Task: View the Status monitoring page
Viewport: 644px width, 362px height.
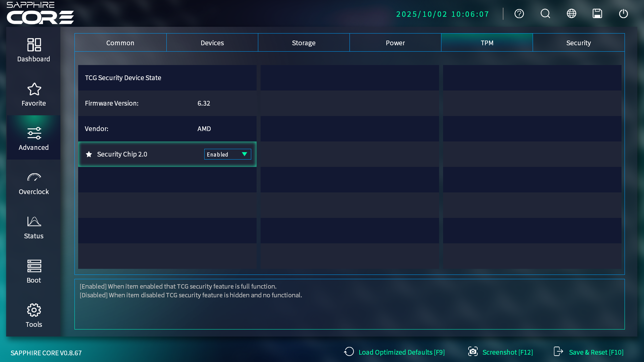Action: coord(34,227)
